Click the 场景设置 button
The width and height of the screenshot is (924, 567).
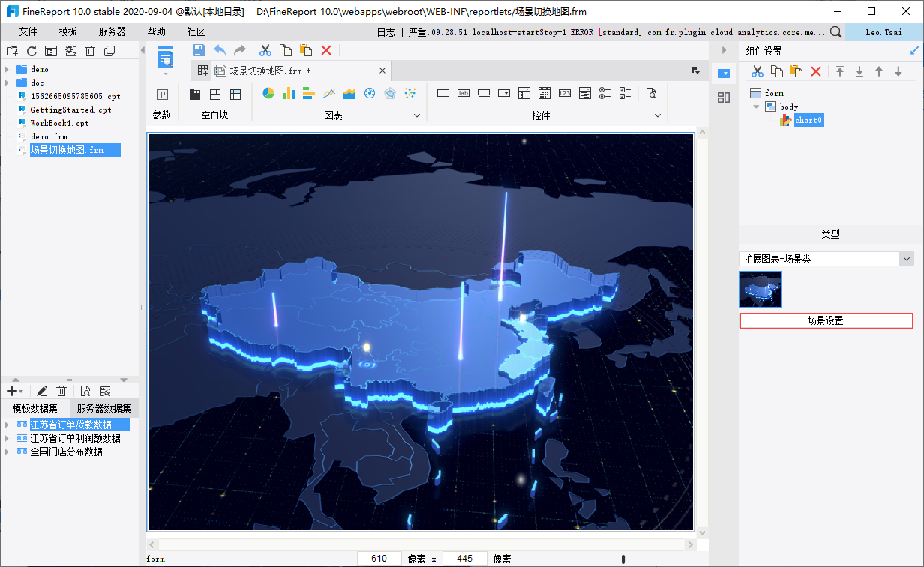(826, 320)
